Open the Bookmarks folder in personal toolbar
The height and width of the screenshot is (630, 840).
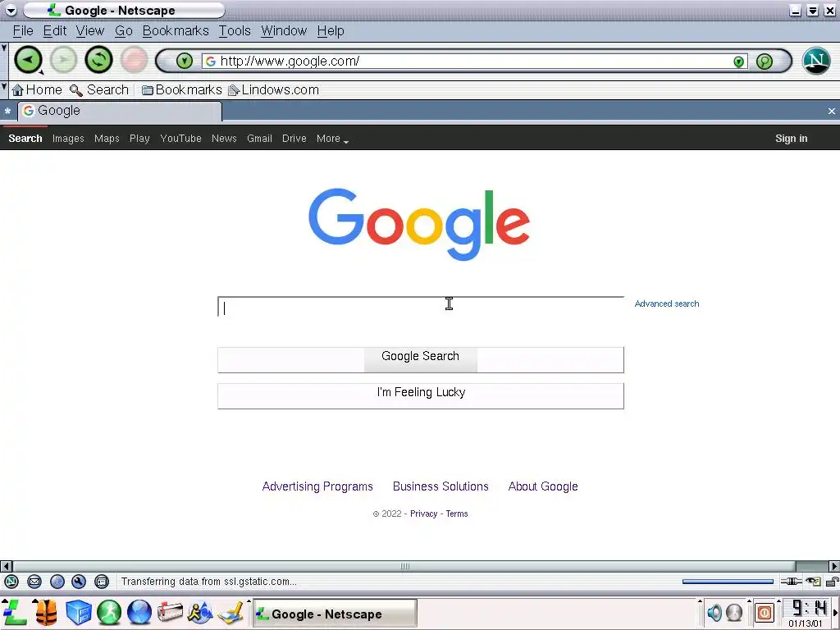(181, 90)
